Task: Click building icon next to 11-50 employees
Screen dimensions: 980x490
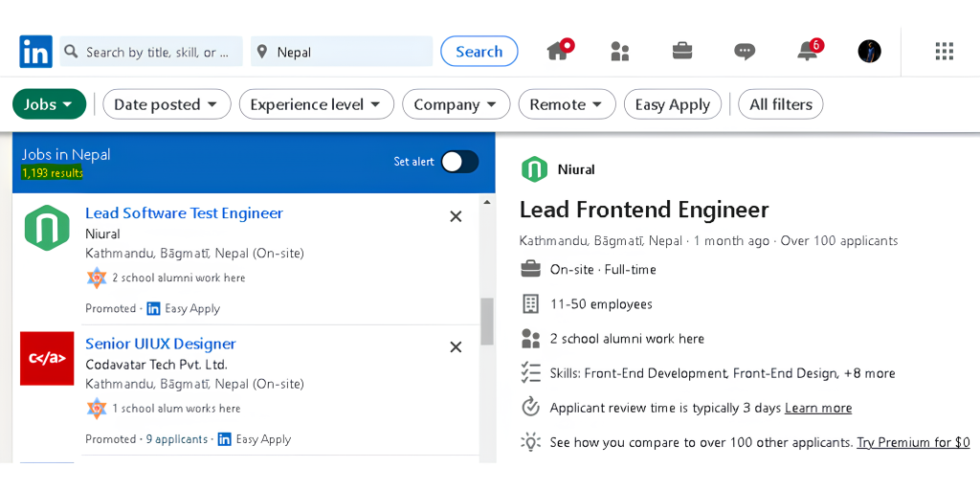Action: pyautogui.click(x=530, y=304)
